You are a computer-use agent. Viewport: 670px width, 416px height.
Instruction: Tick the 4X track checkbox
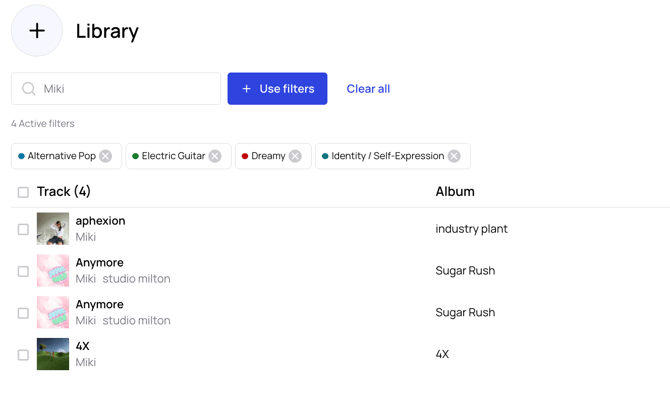[23, 355]
